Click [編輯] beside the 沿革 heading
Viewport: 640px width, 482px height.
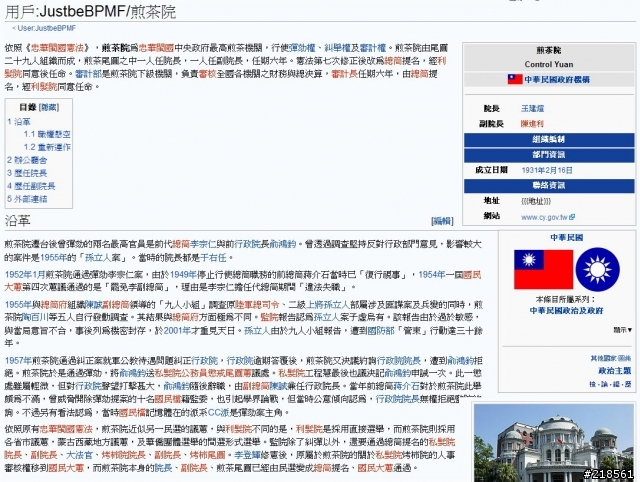point(442,221)
